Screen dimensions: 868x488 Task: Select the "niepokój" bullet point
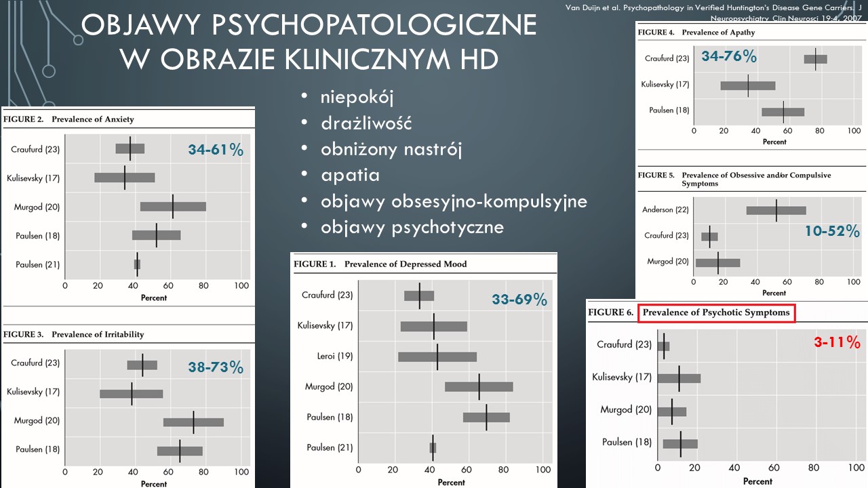[x=357, y=97]
